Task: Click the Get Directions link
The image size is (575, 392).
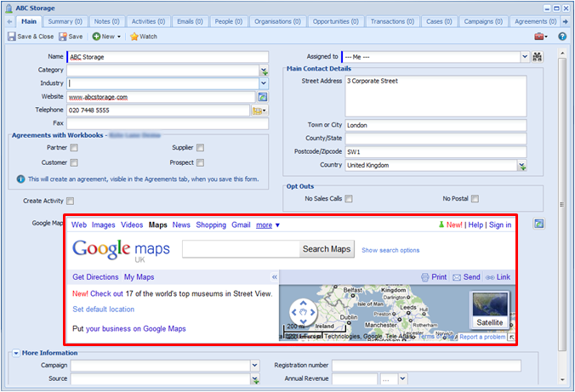Action: click(95, 277)
